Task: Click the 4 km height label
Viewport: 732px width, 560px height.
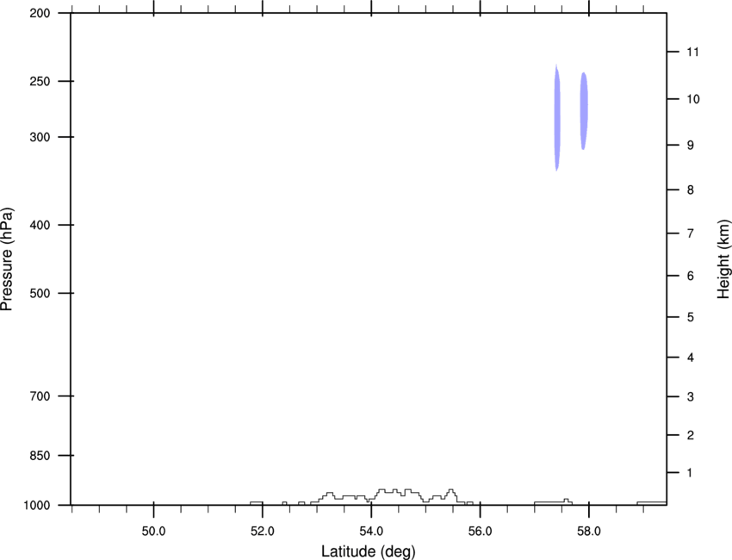Action: (x=690, y=358)
